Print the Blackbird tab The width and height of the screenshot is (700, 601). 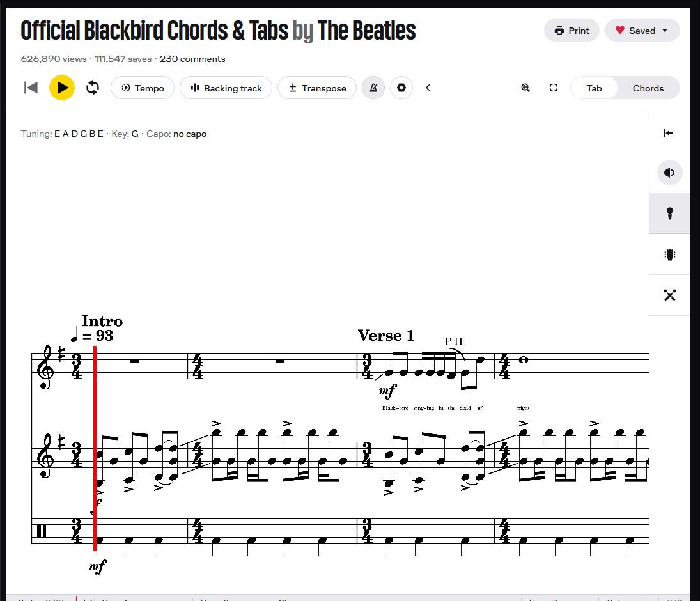572,30
